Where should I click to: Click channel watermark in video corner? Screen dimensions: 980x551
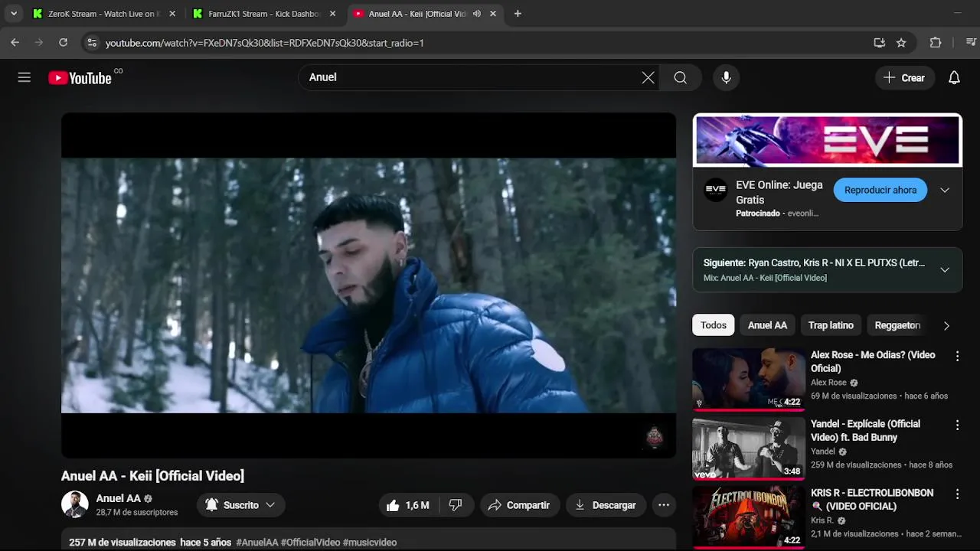pos(655,437)
